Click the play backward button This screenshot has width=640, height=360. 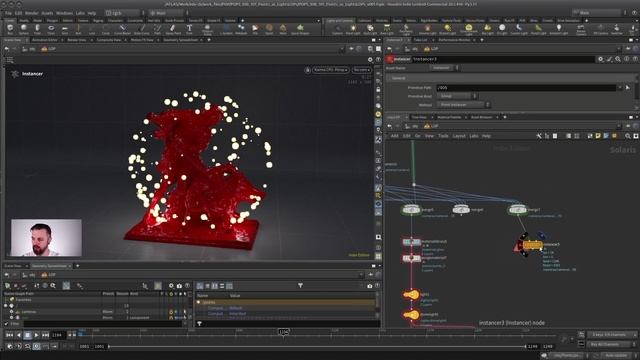point(19,335)
